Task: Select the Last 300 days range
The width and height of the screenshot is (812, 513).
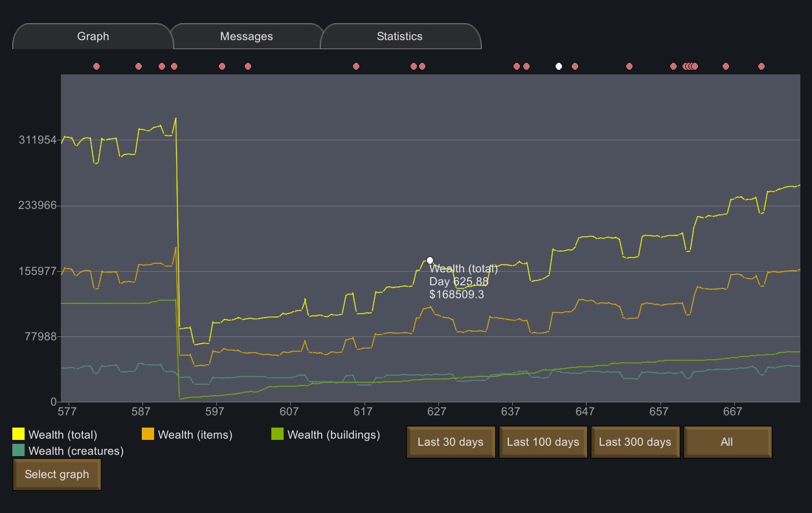Action: click(635, 442)
